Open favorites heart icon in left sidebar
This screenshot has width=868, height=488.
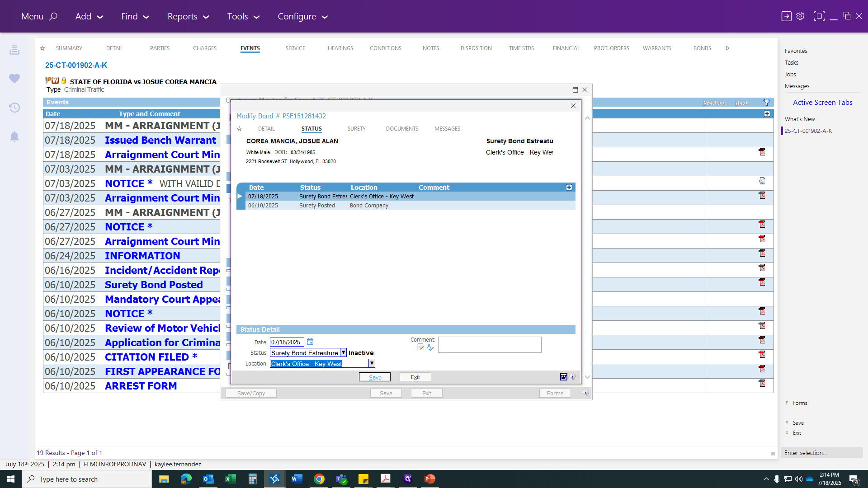tap(14, 79)
